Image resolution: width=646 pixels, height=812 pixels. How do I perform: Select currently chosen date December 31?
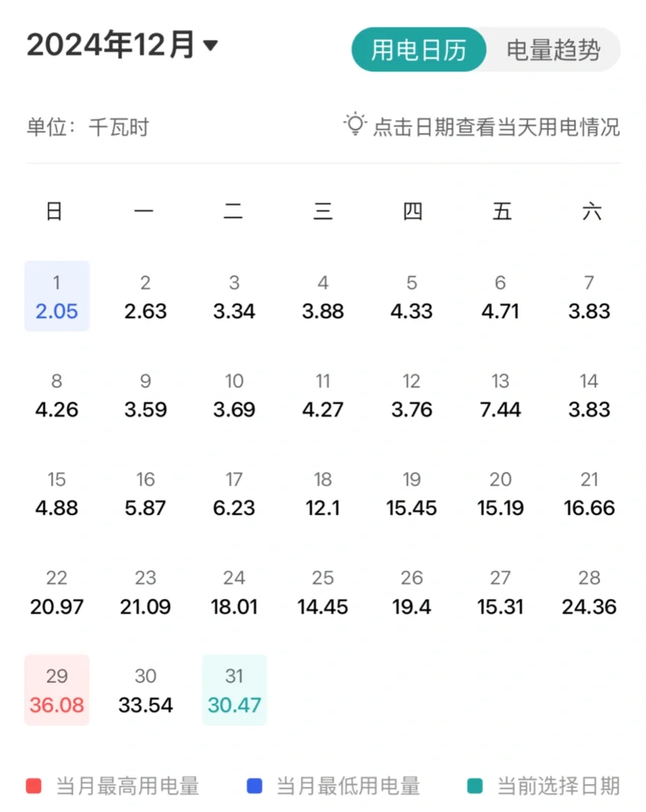click(x=234, y=689)
